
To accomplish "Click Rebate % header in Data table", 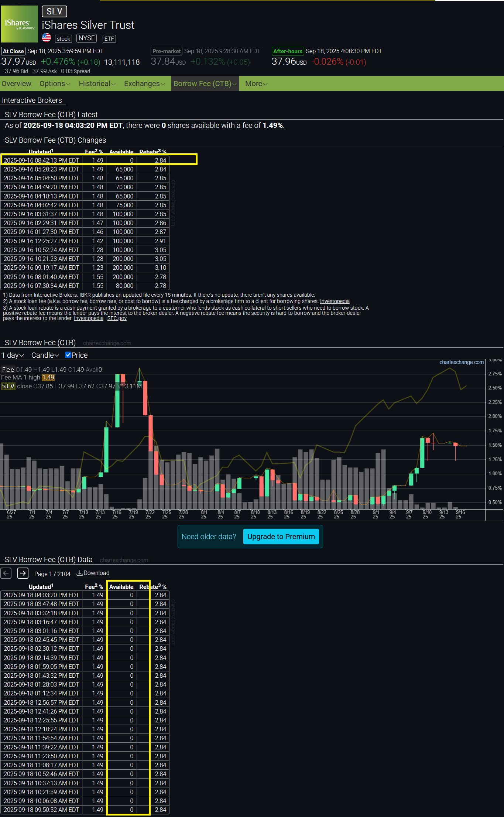I will coord(152,587).
